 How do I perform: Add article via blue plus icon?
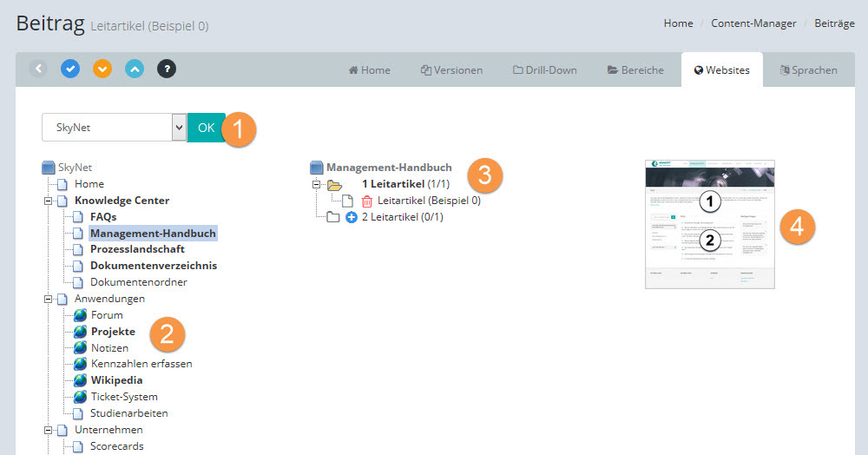(352, 217)
